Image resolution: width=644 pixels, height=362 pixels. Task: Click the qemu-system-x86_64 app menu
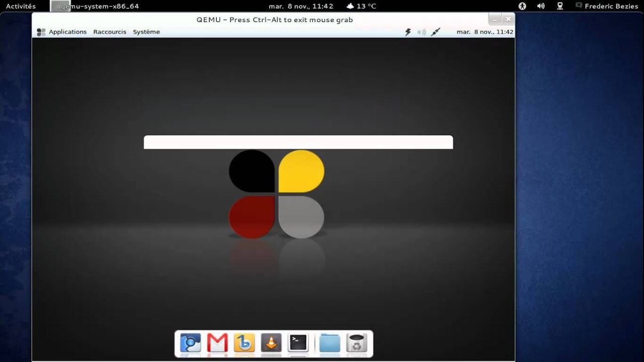tap(95, 6)
